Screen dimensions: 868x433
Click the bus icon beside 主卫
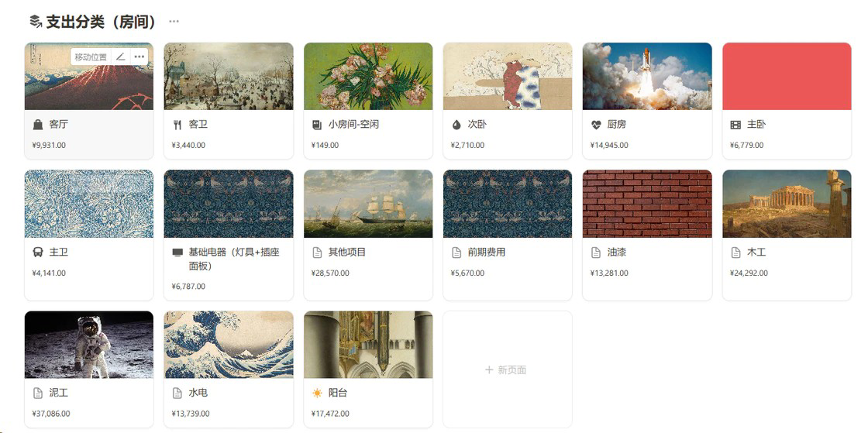[38, 253]
